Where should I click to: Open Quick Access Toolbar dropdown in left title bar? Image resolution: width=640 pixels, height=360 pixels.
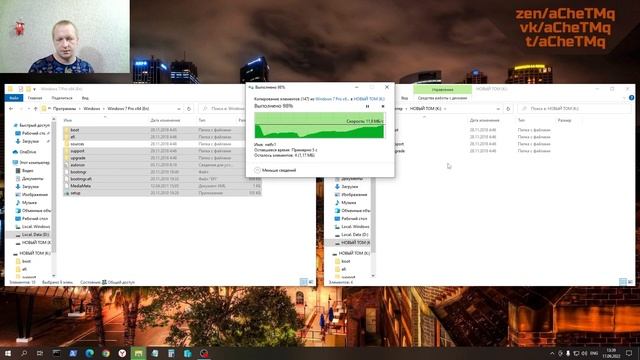35,89
